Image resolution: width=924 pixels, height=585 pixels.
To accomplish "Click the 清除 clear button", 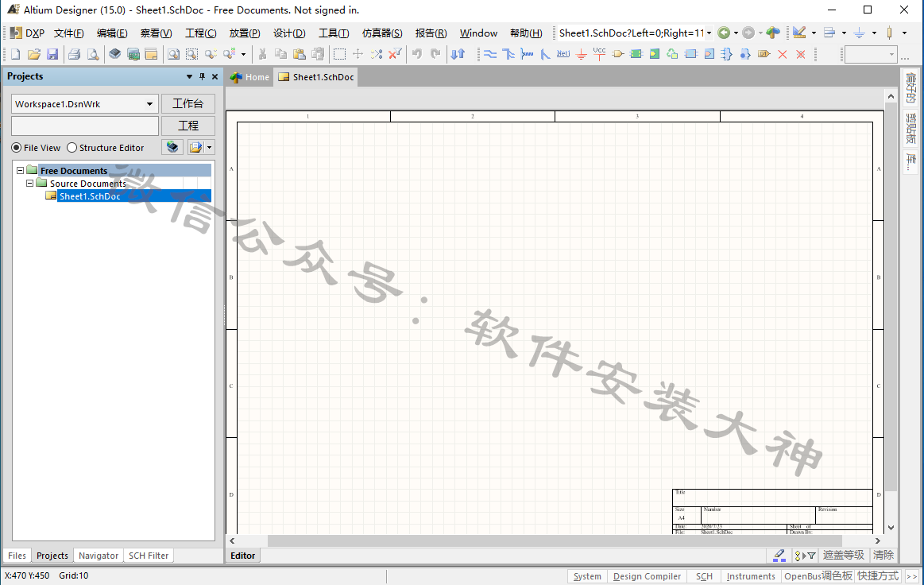I will pos(883,555).
